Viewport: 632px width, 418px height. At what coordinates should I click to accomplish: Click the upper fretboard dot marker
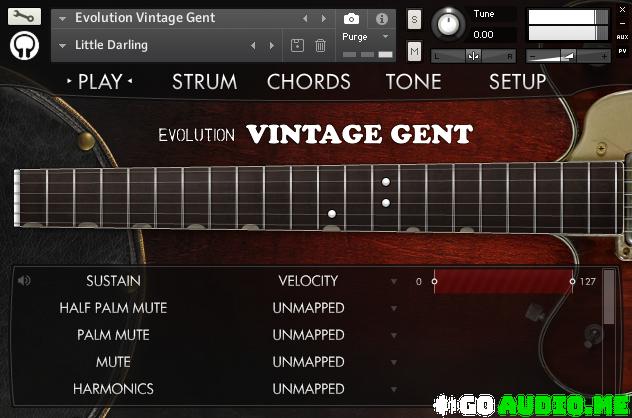click(x=386, y=182)
